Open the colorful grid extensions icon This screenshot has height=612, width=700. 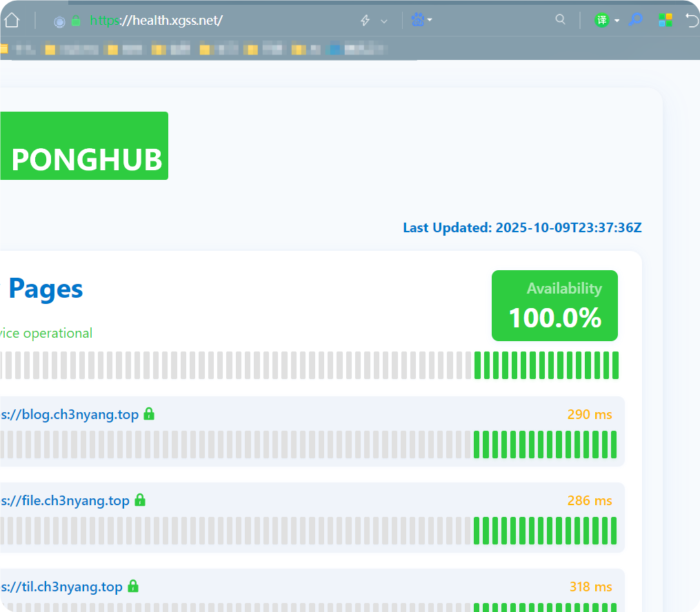[x=666, y=20]
